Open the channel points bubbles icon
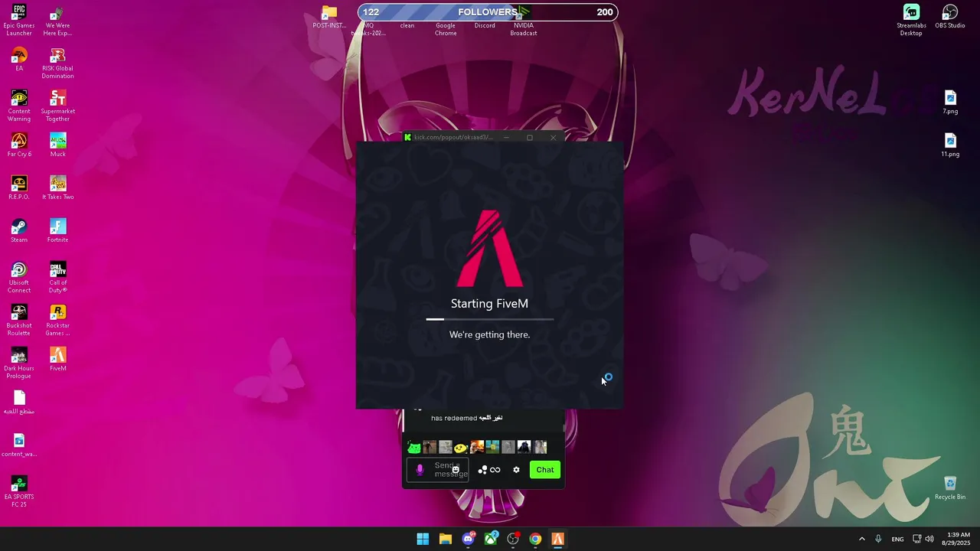The image size is (980, 551). 482,470
